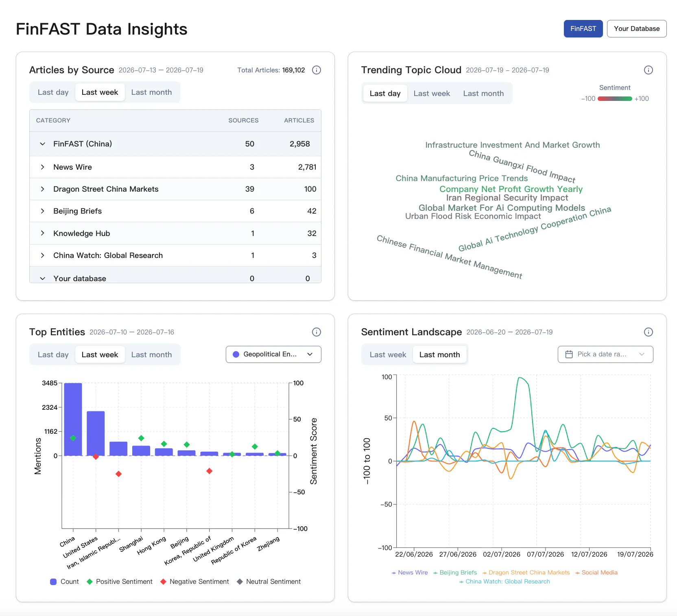677x616 pixels.
Task: Click Iran red negative sentiment diamond
Action: point(118,474)
